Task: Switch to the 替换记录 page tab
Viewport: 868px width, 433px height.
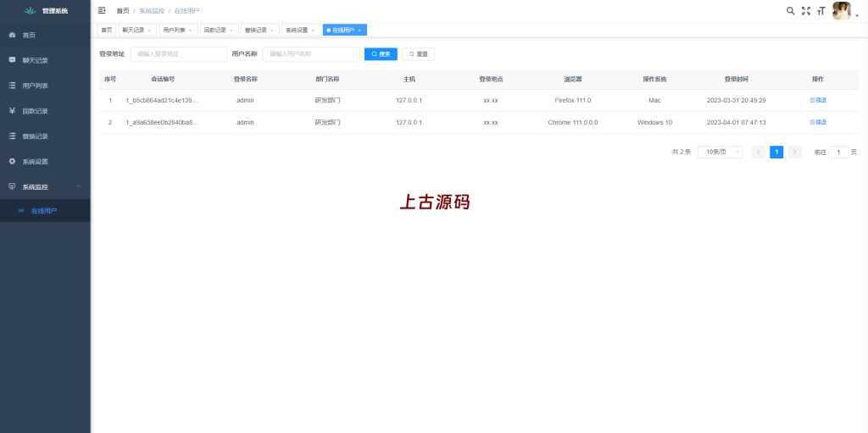Action: click(256, 30)
